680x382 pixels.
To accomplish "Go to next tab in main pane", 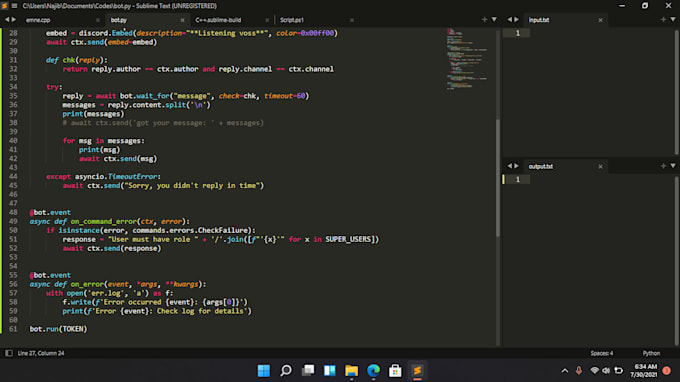I will tap(13, 20).
